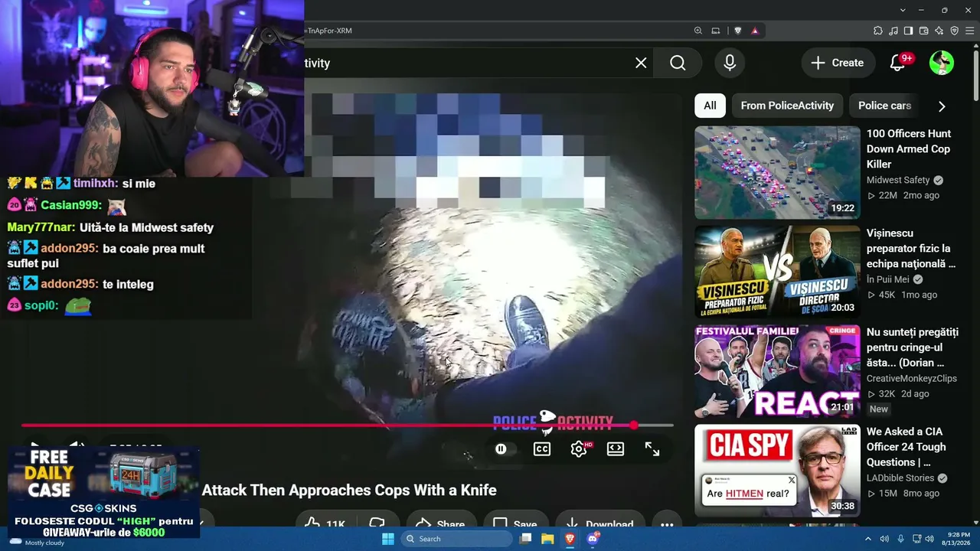Switch the player to theater mode
The width and height of the screenshot is (980, 551).
point(616,449)
